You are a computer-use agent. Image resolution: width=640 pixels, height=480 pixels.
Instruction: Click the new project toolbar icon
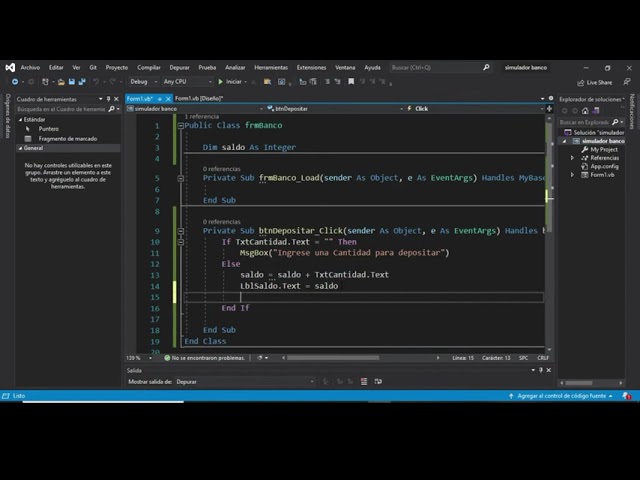point(45,82)
